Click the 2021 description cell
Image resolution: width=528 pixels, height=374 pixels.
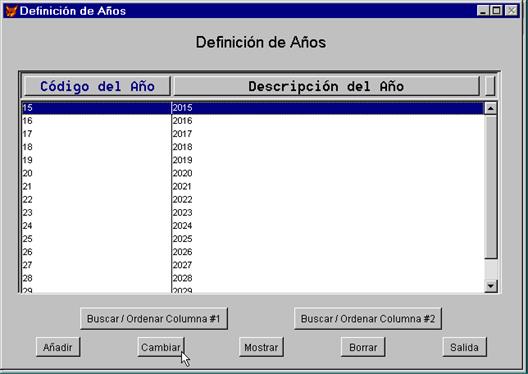pos(328,186)
